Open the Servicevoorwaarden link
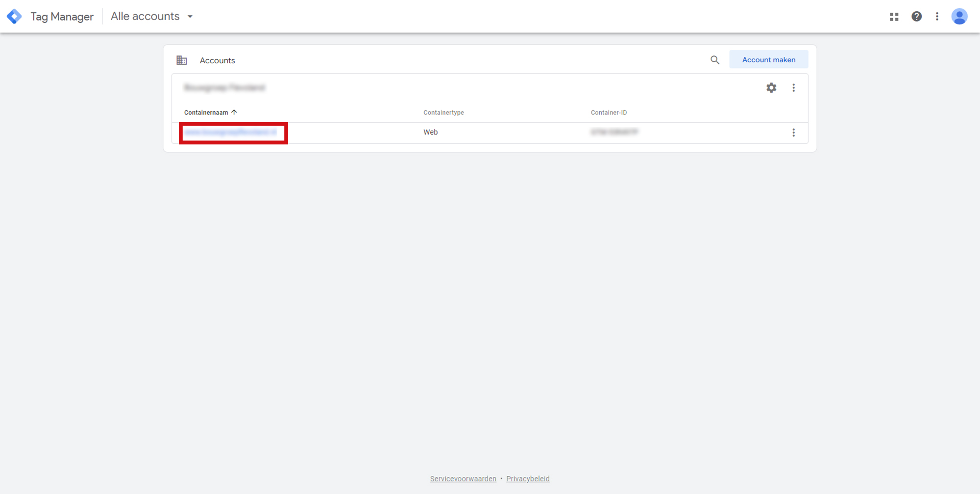 click(463, 479)
